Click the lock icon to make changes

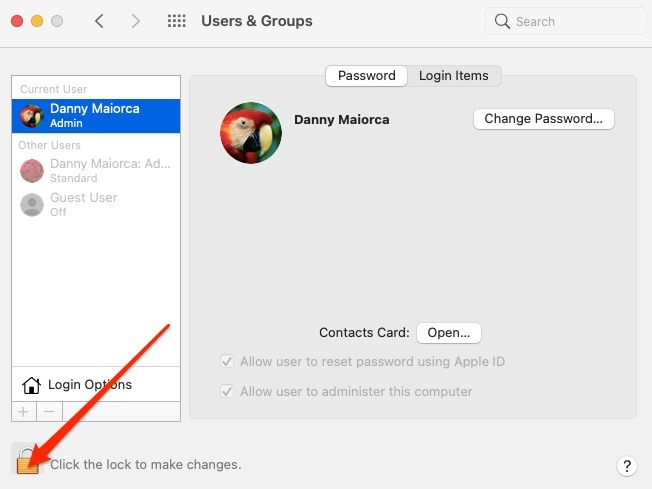[27, 460]
